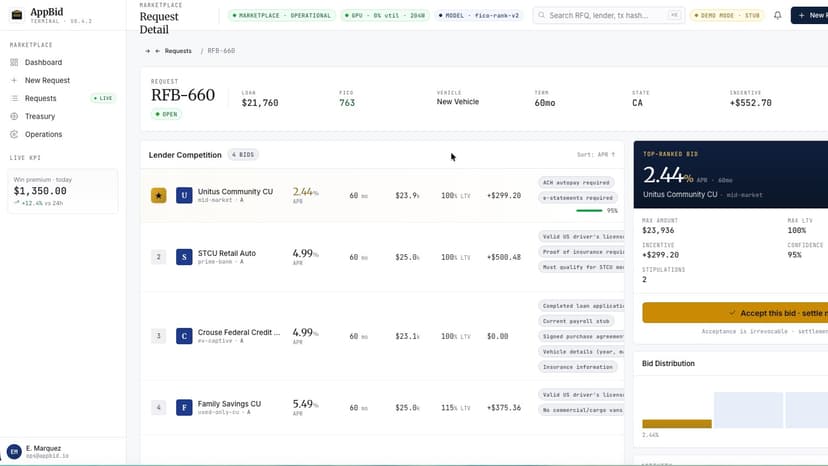This screenshot has height=466, width=828.
Task: Click the New Request plus icon
Action: [x=14, y=80]
